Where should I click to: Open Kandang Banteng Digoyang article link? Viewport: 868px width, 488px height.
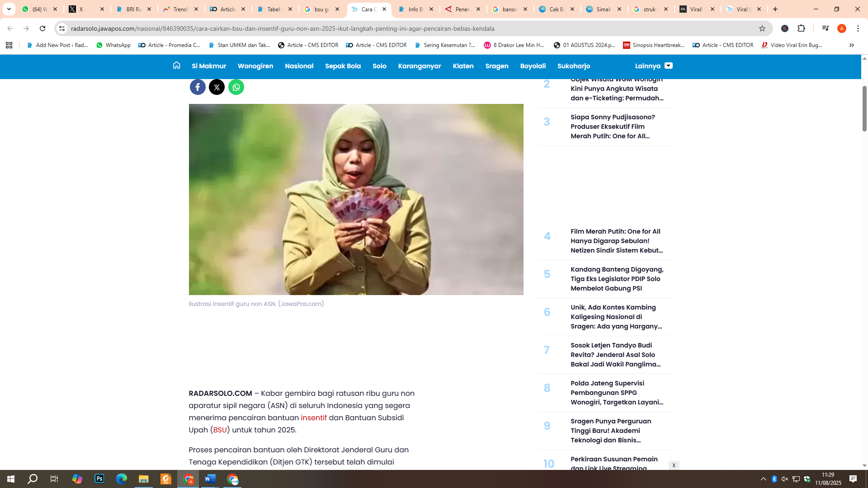click(617, 279)
